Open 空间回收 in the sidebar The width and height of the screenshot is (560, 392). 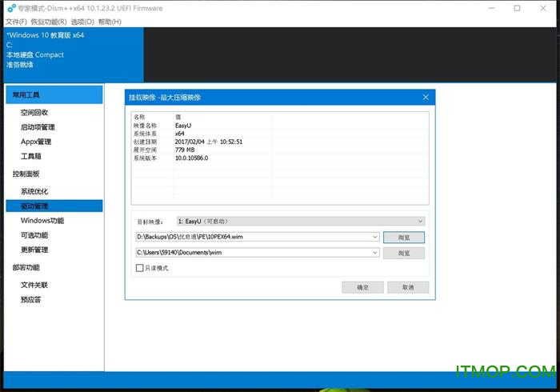[34, 113]
